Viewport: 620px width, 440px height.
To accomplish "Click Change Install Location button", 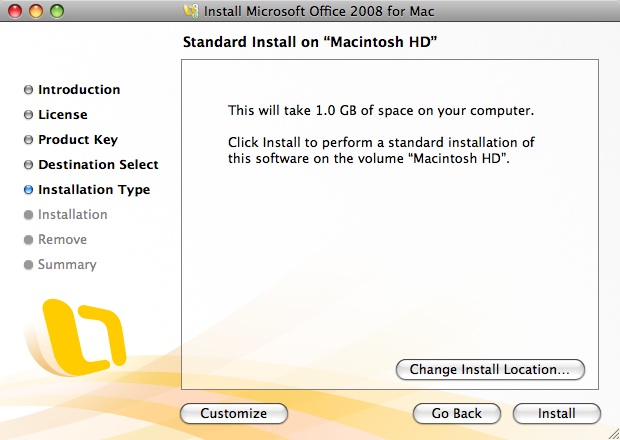I will 490,370.
